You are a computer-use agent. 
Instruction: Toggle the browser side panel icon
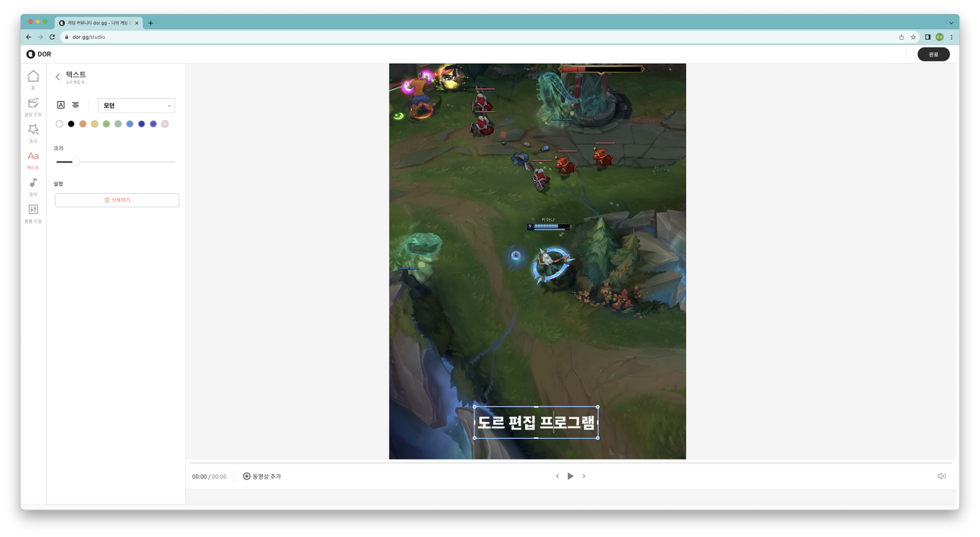coord(928,37)
